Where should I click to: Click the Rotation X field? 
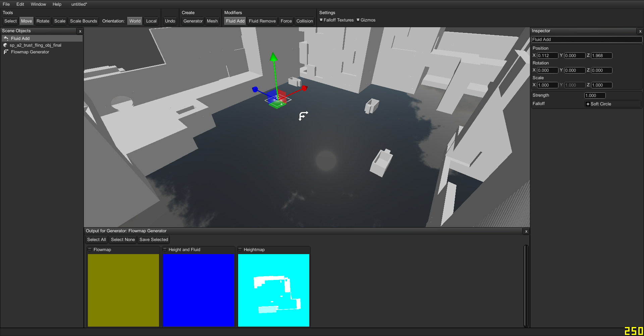[547, 70]
